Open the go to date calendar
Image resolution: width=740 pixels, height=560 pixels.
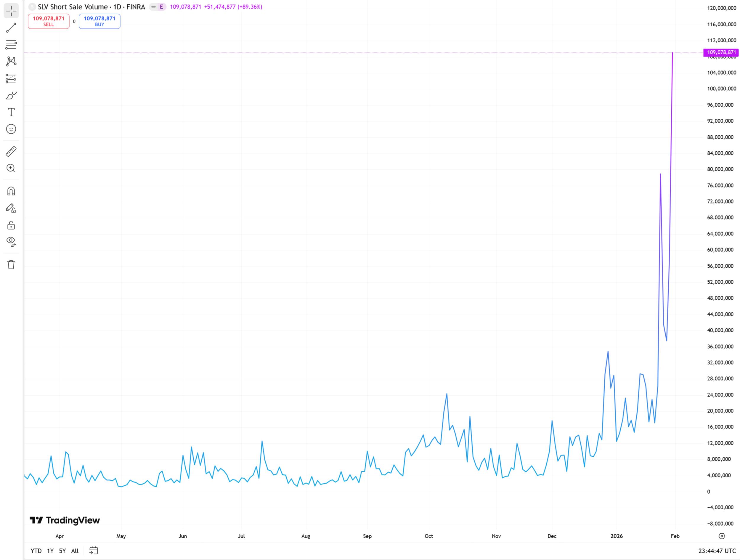pos(94,551)
